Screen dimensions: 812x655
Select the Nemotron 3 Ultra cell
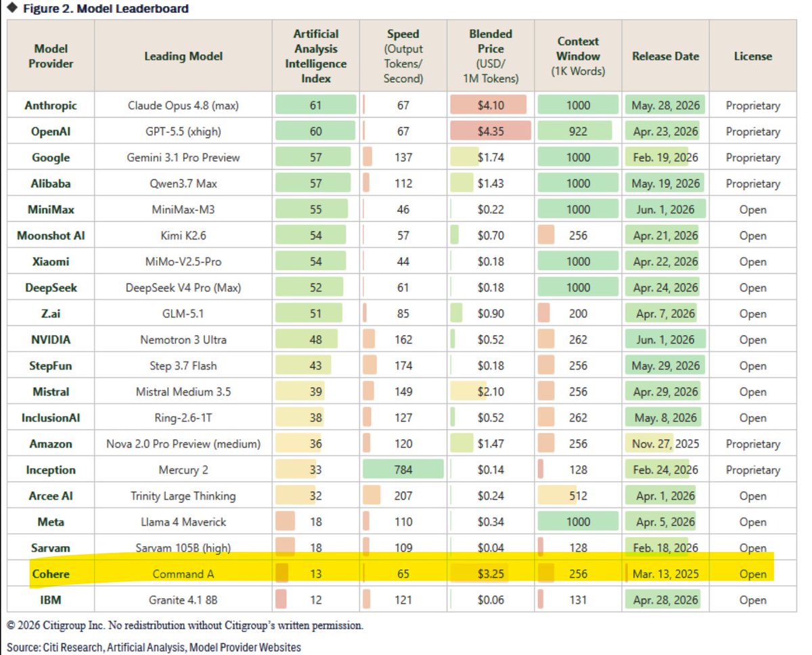coord(183,340)
